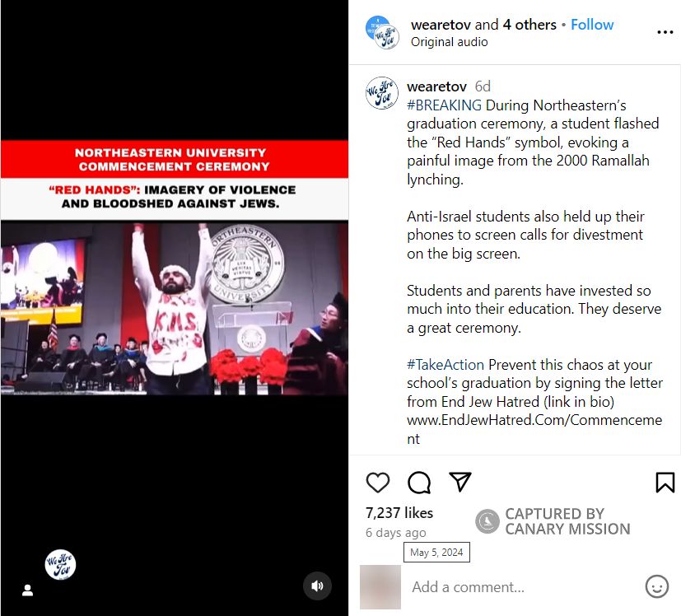Open the three-dot more options menu
681x616 pixels.
point(665,32)
